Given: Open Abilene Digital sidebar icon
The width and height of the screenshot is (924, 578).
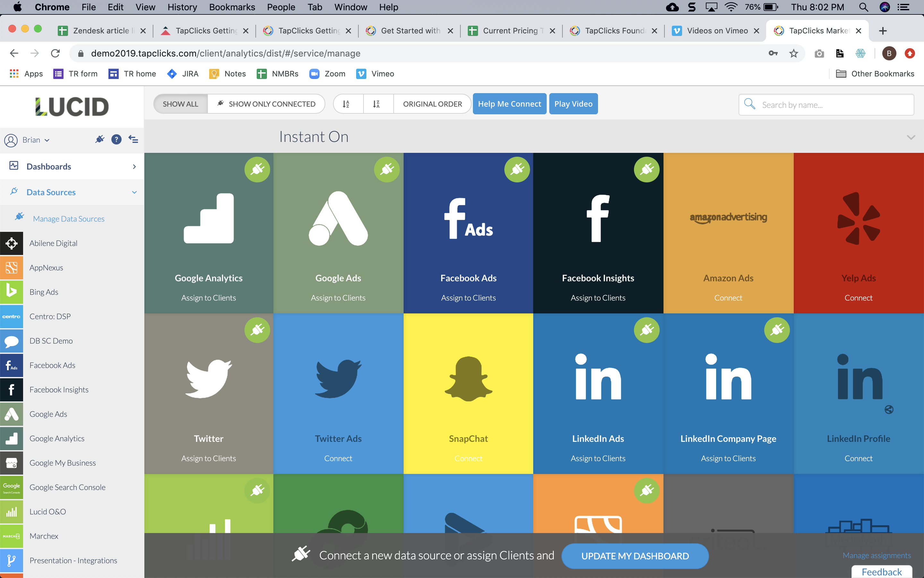Looking at the screenshot, I should click(x=12, y=243).
